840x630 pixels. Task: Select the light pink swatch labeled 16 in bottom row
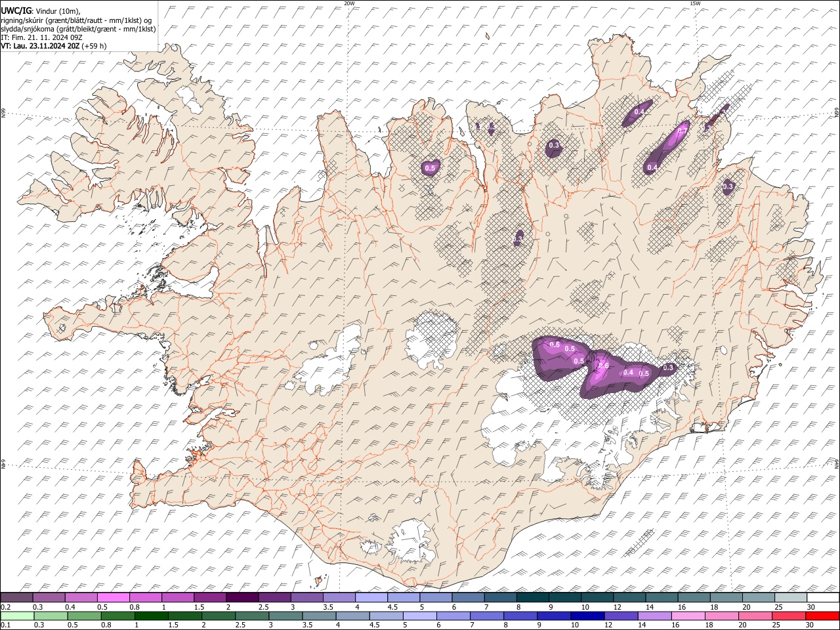[x=687, y=616]
